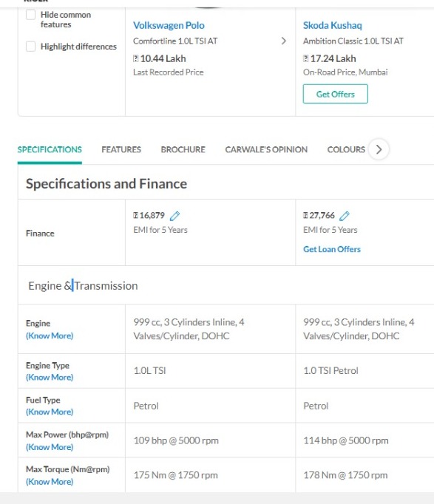Open Know More under Max Torque
Viewport: 434px width, 504px height.
click(50, 482)
